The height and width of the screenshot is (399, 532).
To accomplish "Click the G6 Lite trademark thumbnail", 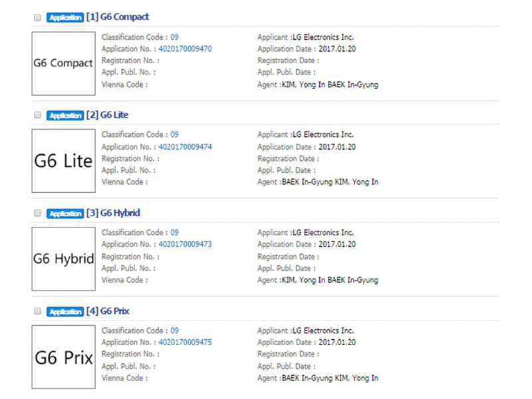I will (x=63, y=161).
